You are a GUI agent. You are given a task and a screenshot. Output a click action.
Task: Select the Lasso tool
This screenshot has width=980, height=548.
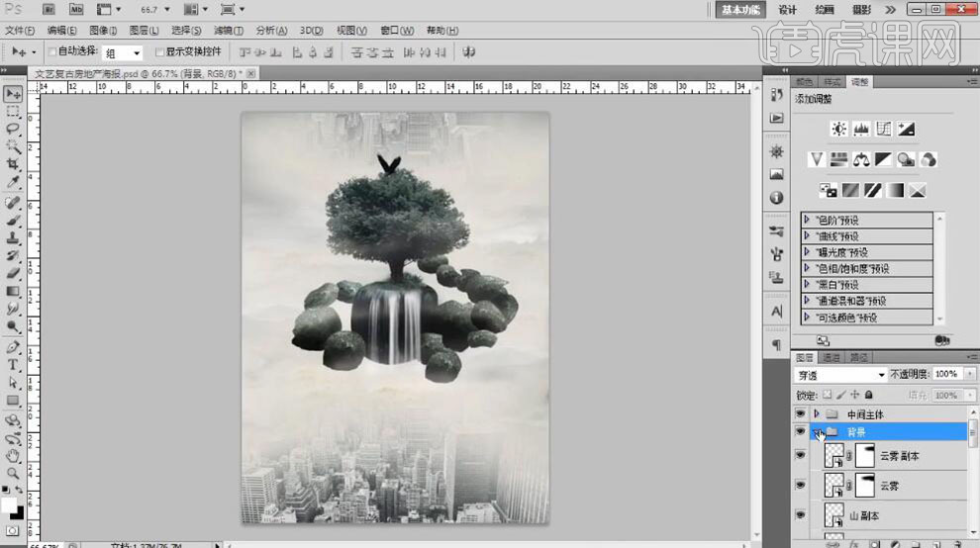click(13, 129)
